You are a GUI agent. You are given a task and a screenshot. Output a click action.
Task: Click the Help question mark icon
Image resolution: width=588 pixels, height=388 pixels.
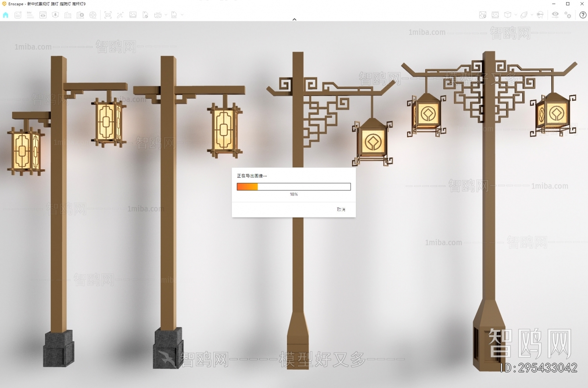(583, 15)
